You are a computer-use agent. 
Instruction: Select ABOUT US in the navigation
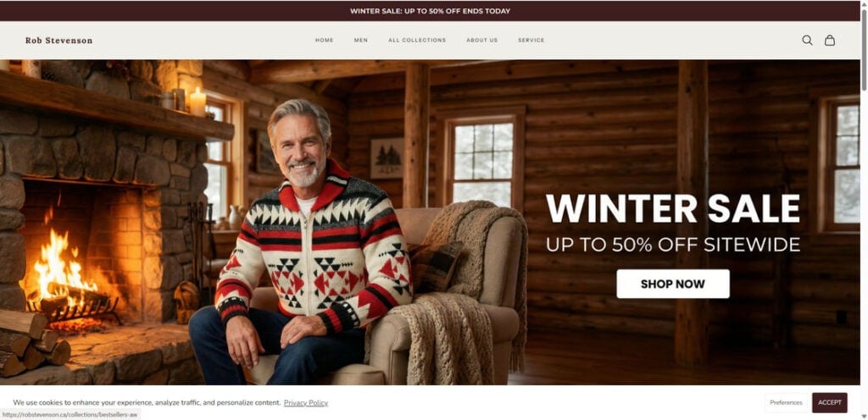coord(481,41)
